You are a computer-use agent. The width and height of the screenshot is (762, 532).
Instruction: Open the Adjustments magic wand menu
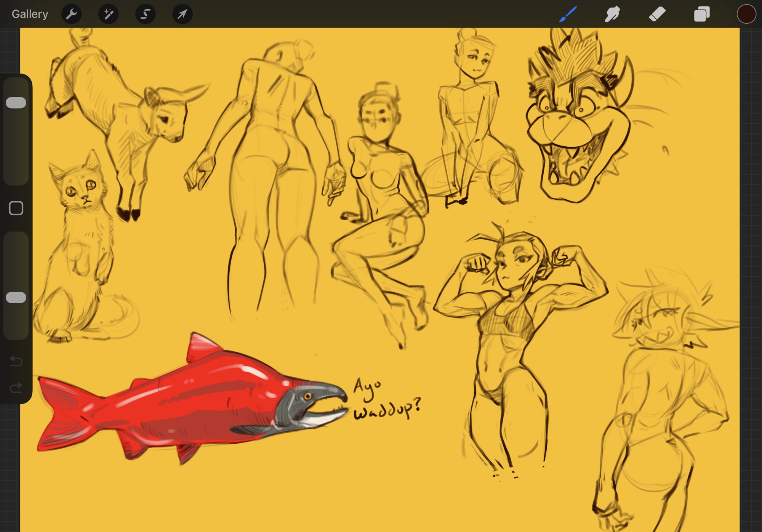[x=108, y=14]
